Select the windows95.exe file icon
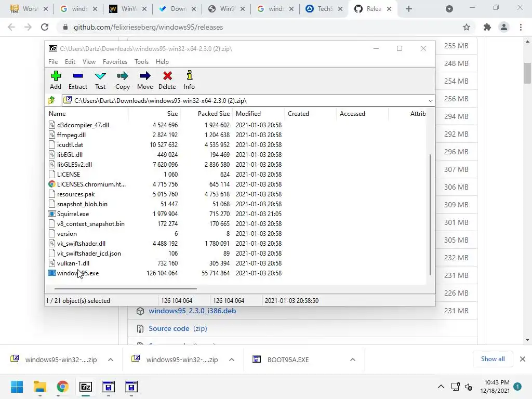This screenshot has height=399, width=532. click(x=51, y=273)
